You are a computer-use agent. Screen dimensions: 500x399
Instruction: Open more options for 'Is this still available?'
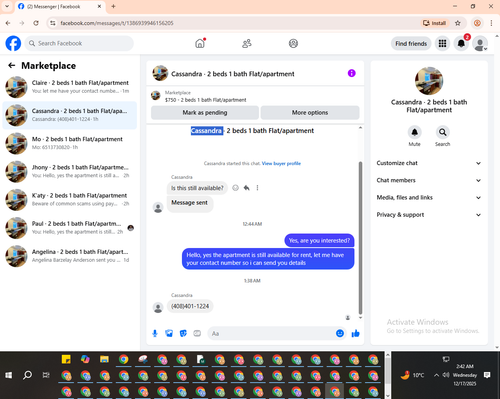[257, 188]
